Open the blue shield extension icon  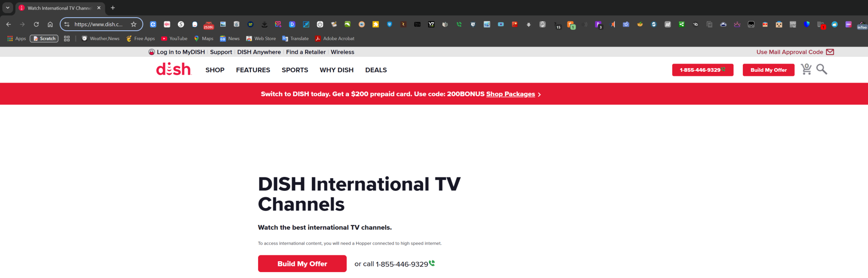[807, 24]
